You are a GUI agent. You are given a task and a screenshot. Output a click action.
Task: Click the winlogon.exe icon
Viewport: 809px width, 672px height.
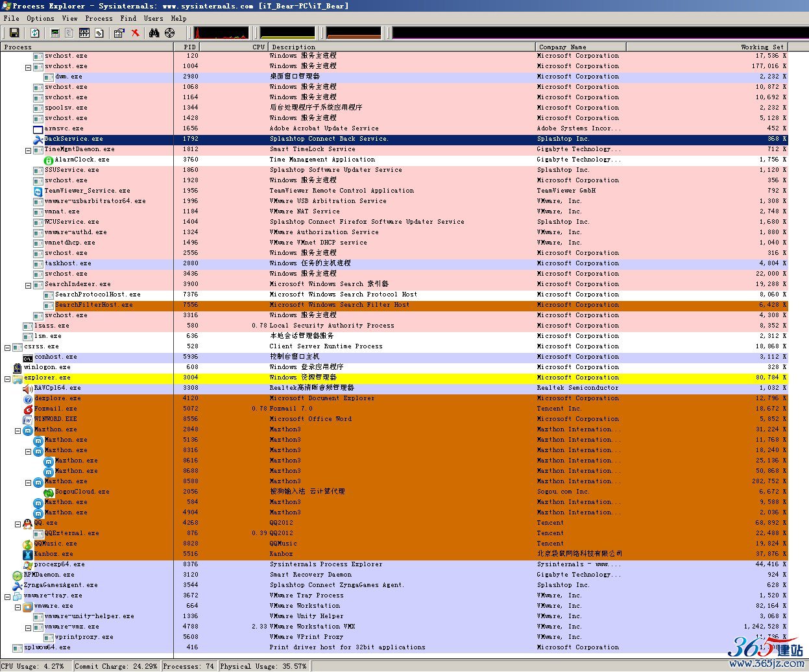18,367
